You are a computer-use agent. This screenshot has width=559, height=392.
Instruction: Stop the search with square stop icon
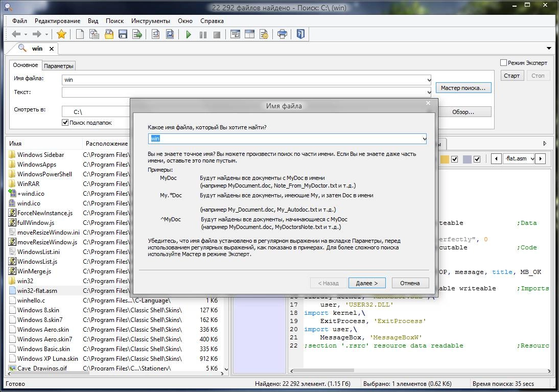(217, 35)
